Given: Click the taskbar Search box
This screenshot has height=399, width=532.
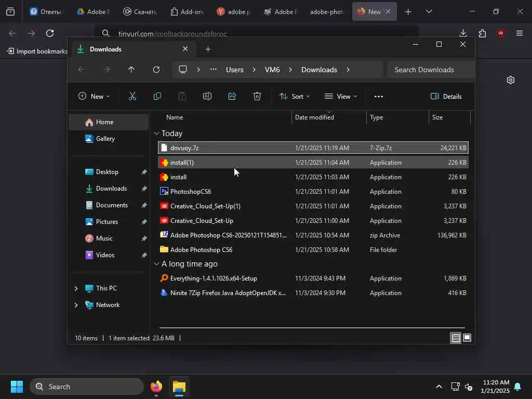Looking at the screenshot, I should point(87,387).
